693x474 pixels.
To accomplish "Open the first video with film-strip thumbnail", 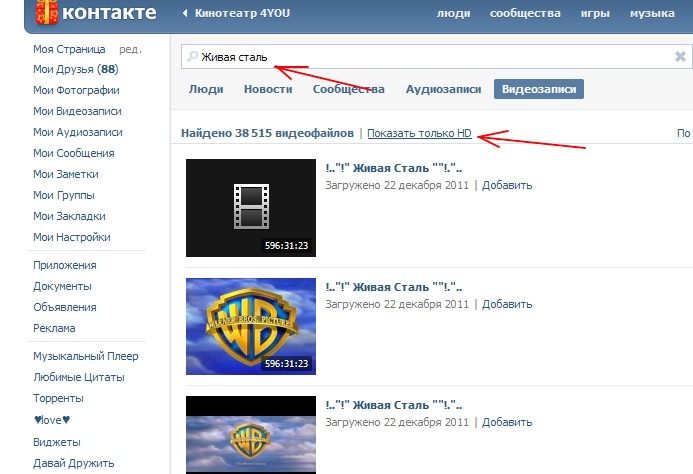I will [x=251, y=208].
